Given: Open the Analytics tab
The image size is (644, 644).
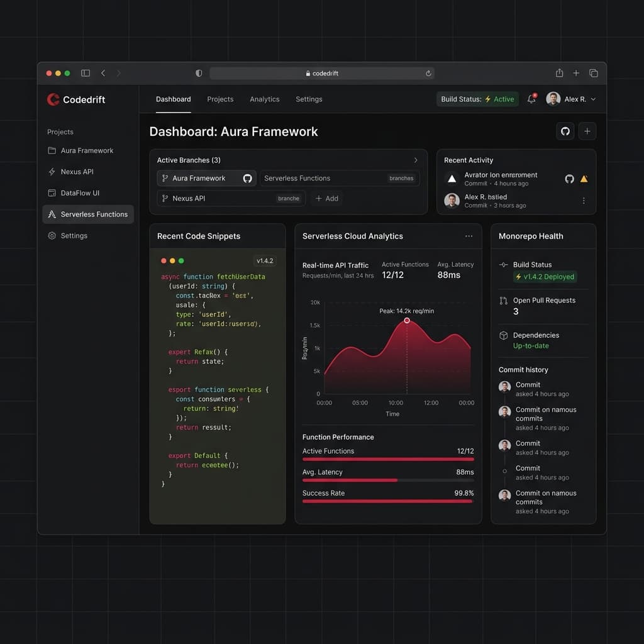Looking at the screenshot, I should pyautogui.click(x=265, y=99).
